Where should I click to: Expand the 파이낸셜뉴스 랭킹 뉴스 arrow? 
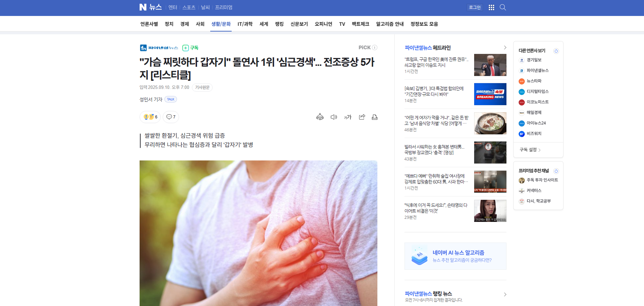click(505, 294)
